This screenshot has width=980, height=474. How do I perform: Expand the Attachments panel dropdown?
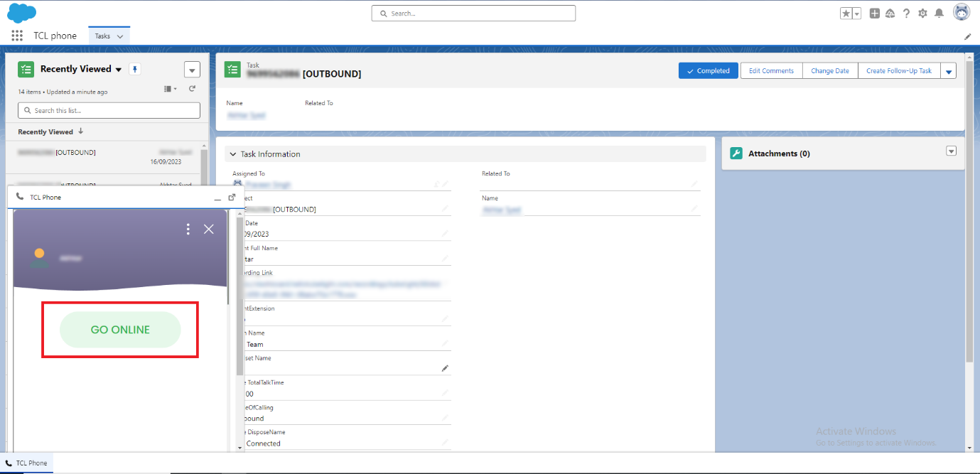point(951,151)
